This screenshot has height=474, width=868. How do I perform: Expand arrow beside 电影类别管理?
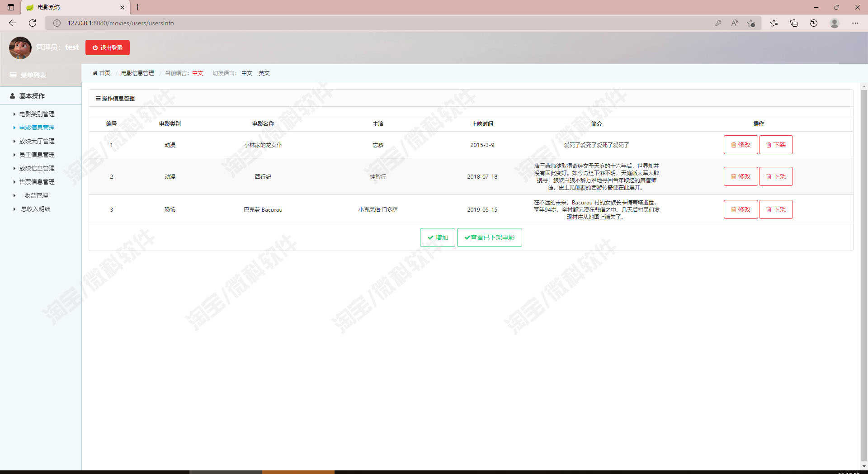click(14, 114)
